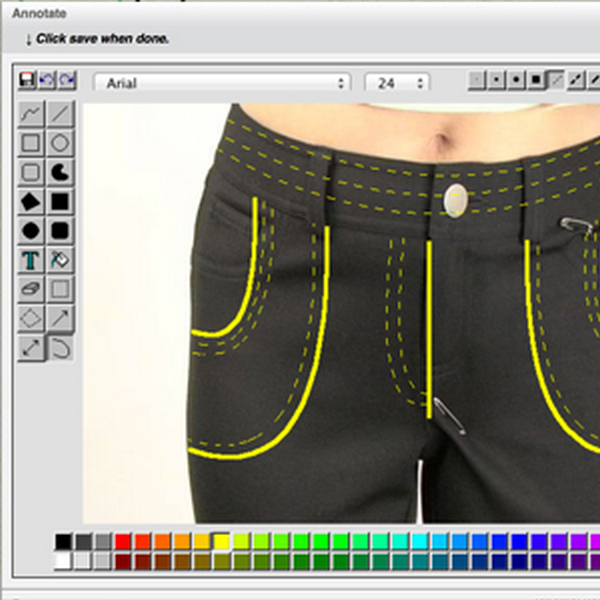The height and width of the screenshot is (600, 600).
Task: Select the freehand squiggle drawing tool
Action: click(31, 114)
